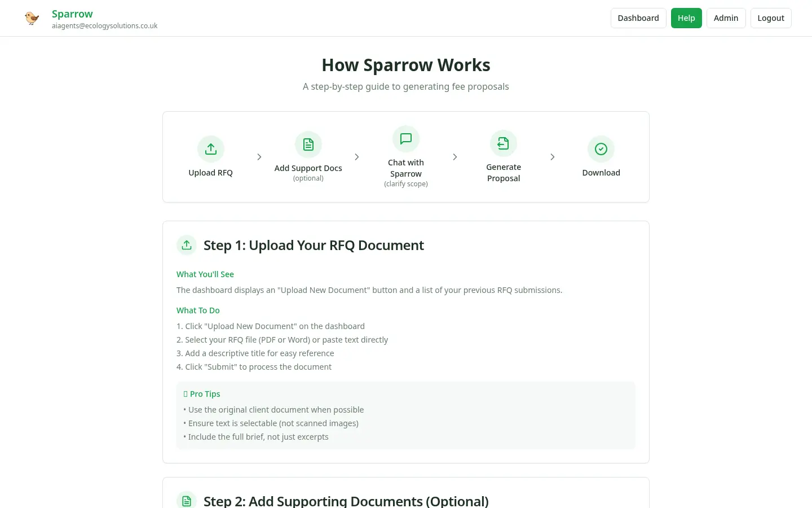Click the Upload RFQ step icon
Viewport: 812px width, 508px height.
coord(211,149)
